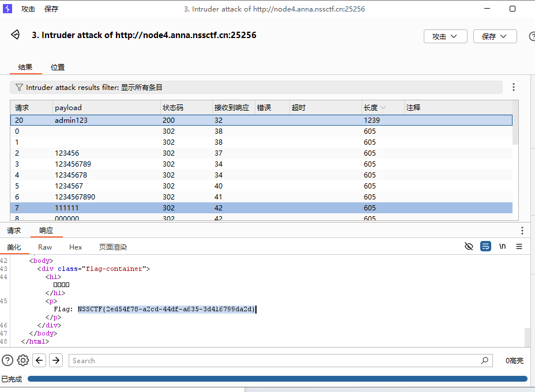The height and width of the screenshot is (392, 535).
Task: Click the Burp Suite lightning logo icon
Action: pos(7,9)
